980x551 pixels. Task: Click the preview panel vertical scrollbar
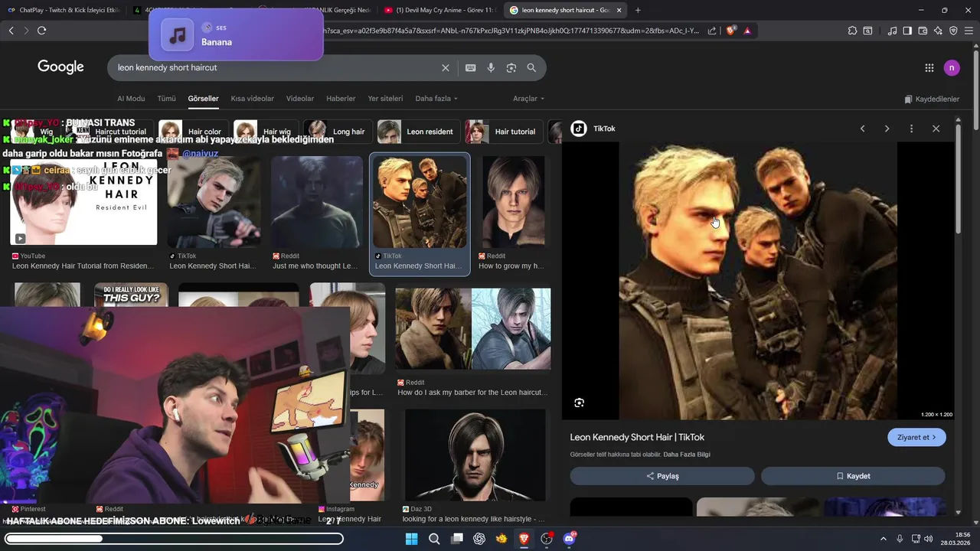tap(958, 180)
